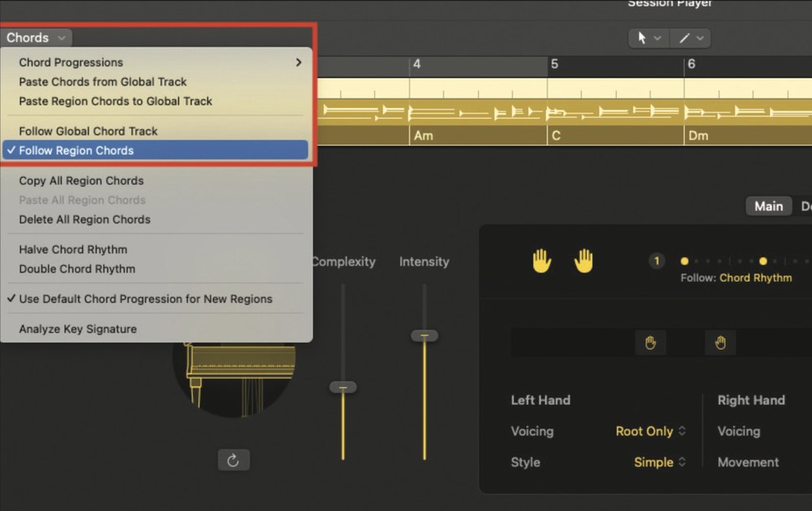The image size is (812, 511).
Task: Click the regenerate performance circular arrow icon
Action: coord(234,459)
